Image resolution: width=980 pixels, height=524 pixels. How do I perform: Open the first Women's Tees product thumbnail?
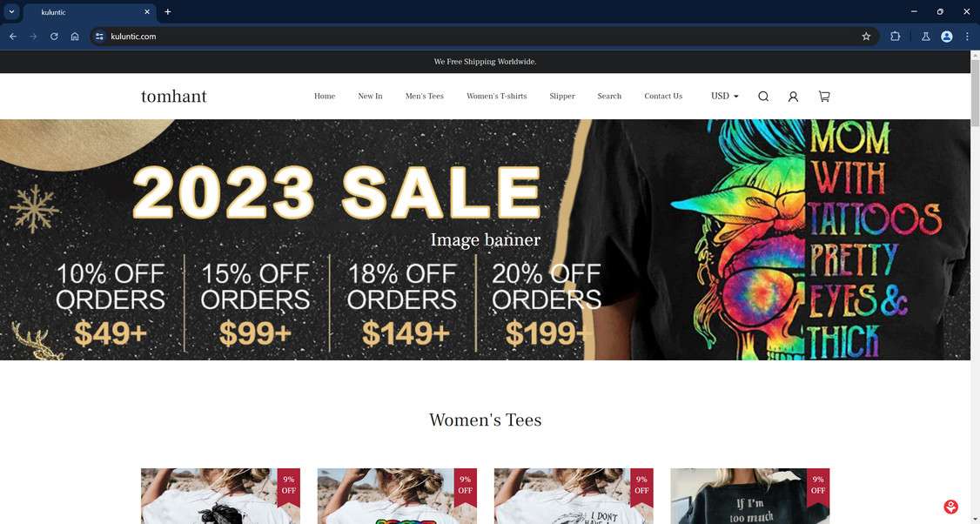[220, 496]
